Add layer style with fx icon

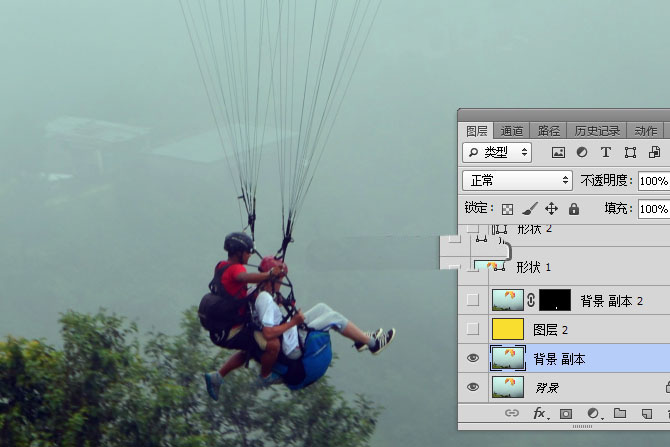tap(539, 413)
